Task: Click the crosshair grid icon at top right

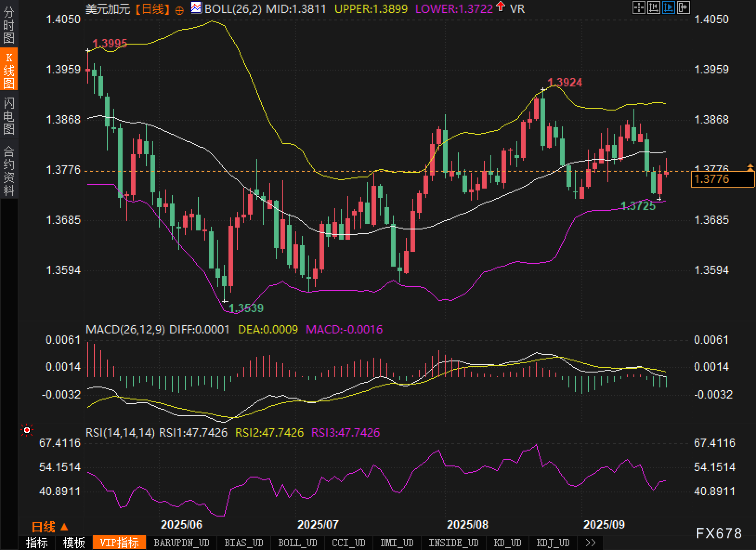Action: [x=639, y=7]
